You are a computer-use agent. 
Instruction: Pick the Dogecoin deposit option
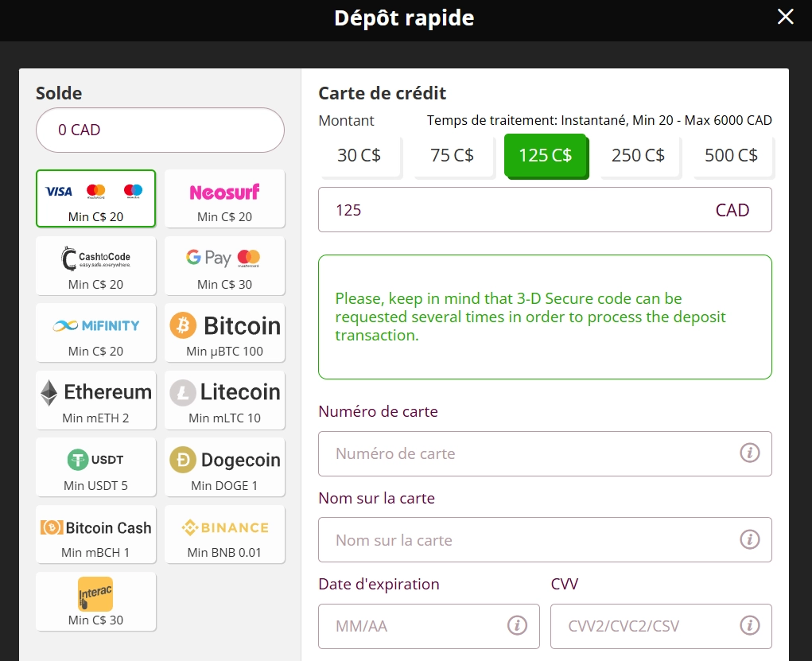(224, 468)
